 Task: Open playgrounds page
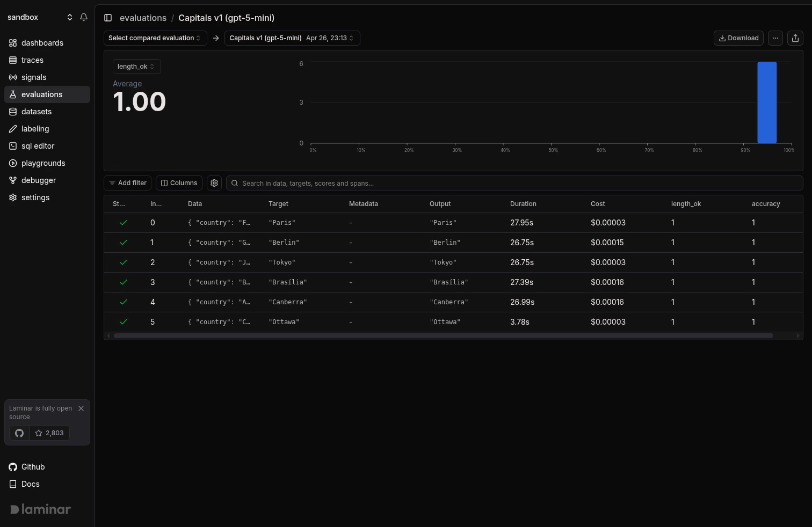[x=47, y=163]
